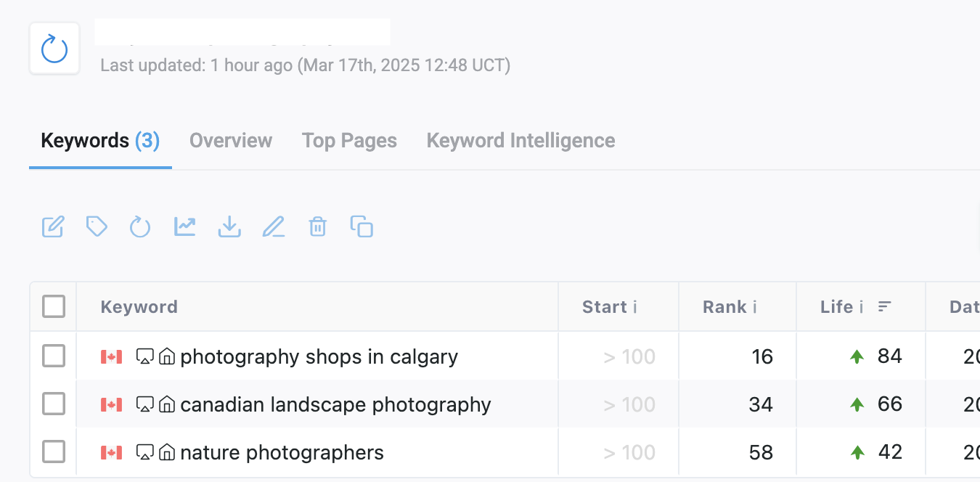Open the Top Pages tab
The image size is (980, 482).
[x=349, y=140]
